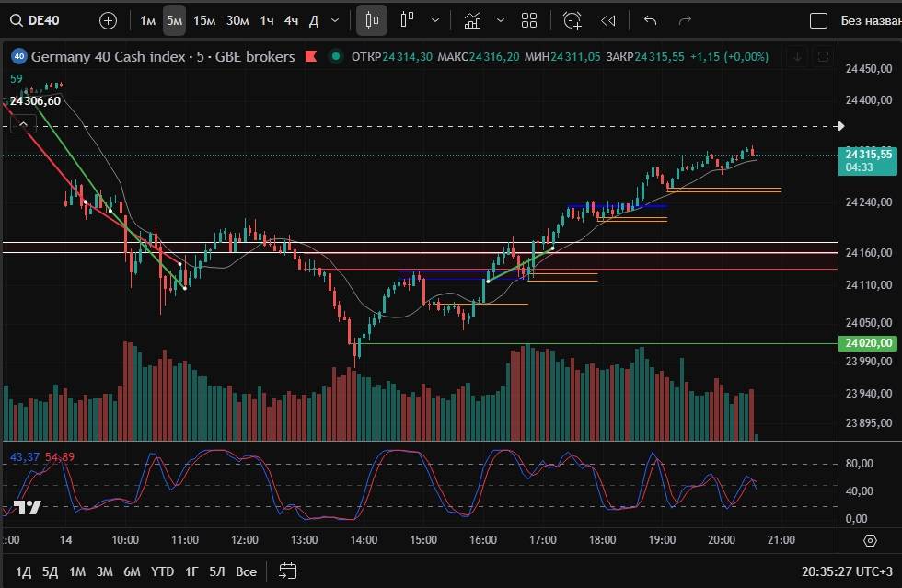Start bar replay with rewind icon
902x588 pixels.
coord(608,20)
